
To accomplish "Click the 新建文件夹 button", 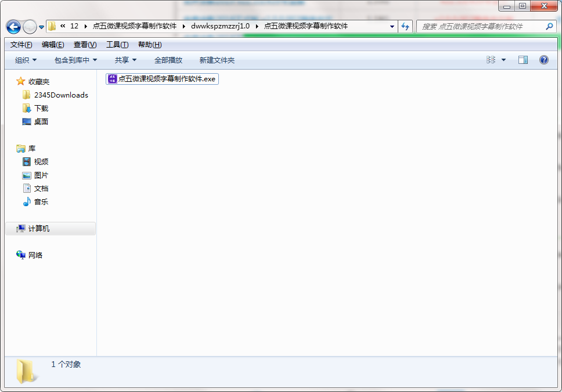I will 217,60.
